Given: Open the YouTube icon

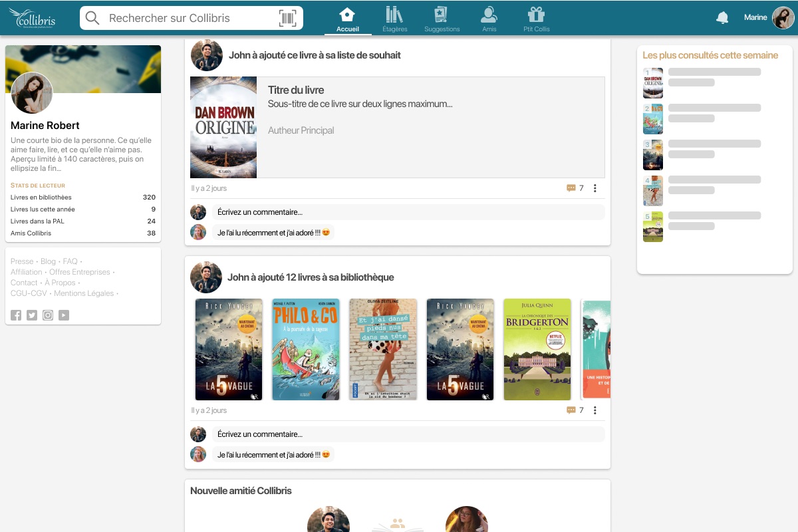Looking at the screenshot, I should pos(64,315).
